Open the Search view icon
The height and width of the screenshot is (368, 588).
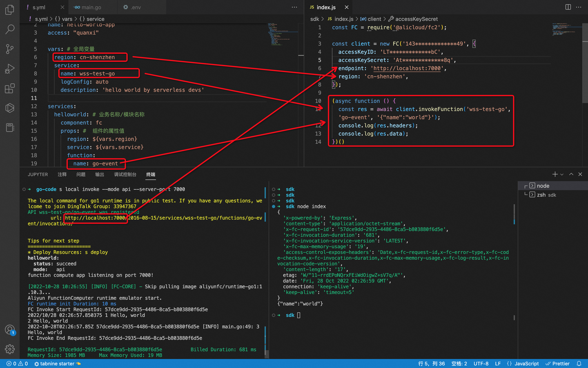10,29
